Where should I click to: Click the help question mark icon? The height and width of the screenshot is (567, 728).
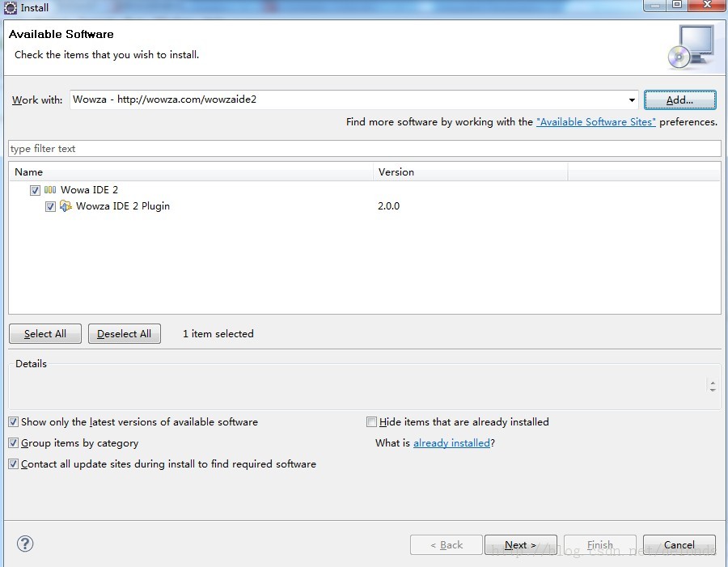click(25, 544)
